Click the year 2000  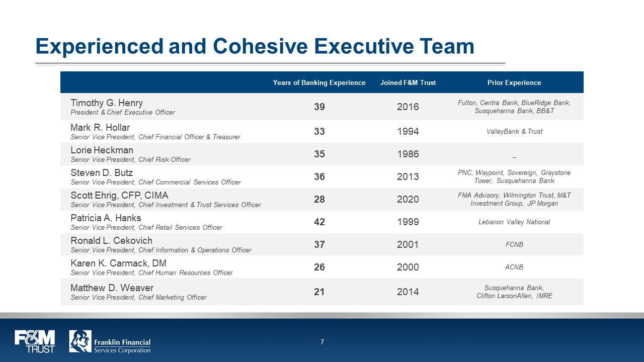(408, 267)
